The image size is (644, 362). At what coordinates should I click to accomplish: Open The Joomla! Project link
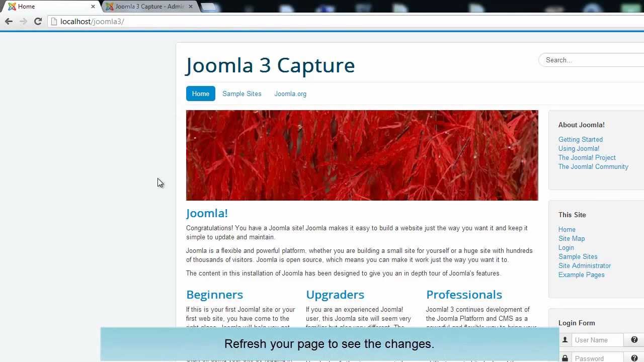587,157
